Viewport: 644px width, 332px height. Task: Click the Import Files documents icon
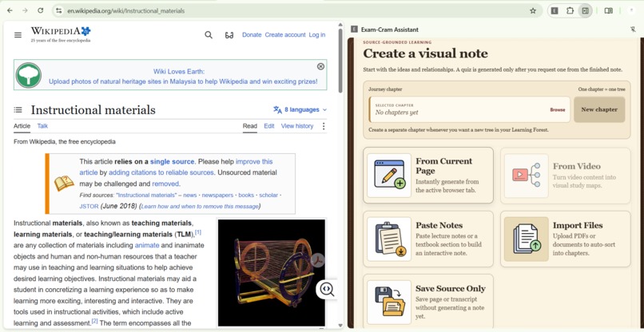(x=526, y=239)
